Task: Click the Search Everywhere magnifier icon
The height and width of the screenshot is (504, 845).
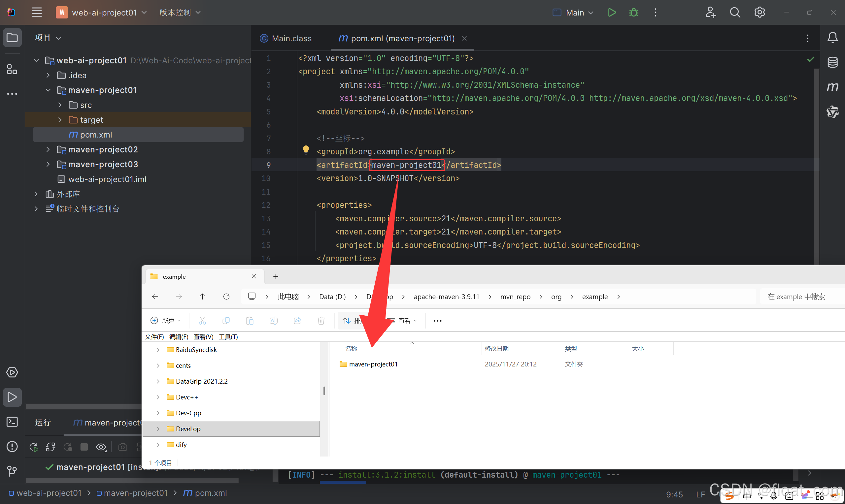Action: coord(735,13)
